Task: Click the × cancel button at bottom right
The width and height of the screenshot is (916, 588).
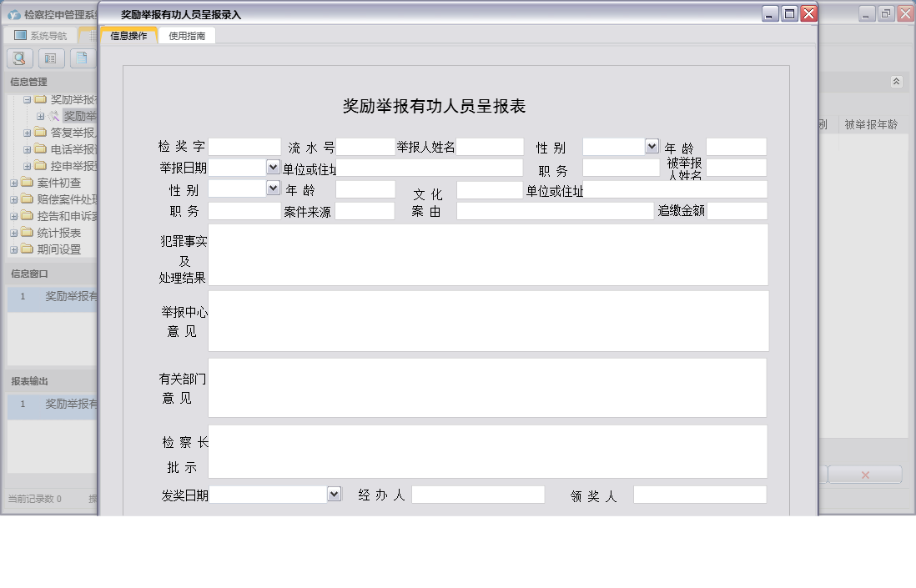Action: 865,474
